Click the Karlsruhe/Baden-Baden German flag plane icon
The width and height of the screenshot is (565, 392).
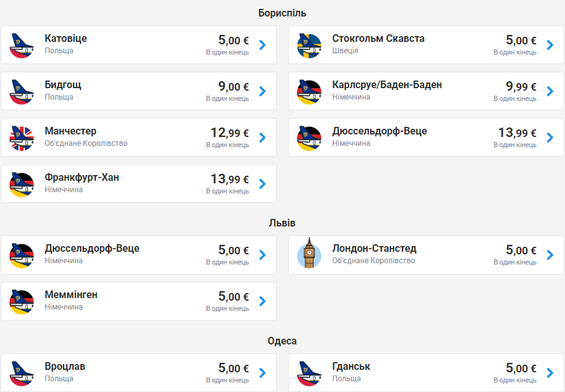[309, 91]
